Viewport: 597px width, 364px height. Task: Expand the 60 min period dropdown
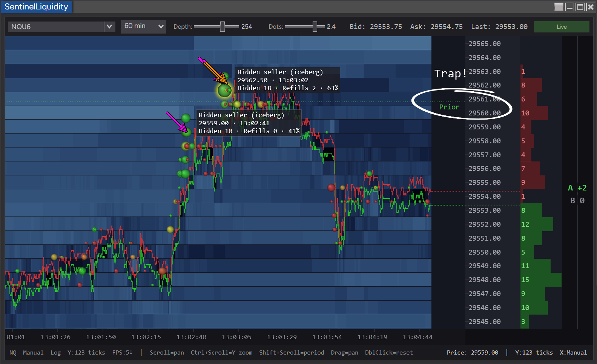[x=144, y=26]
